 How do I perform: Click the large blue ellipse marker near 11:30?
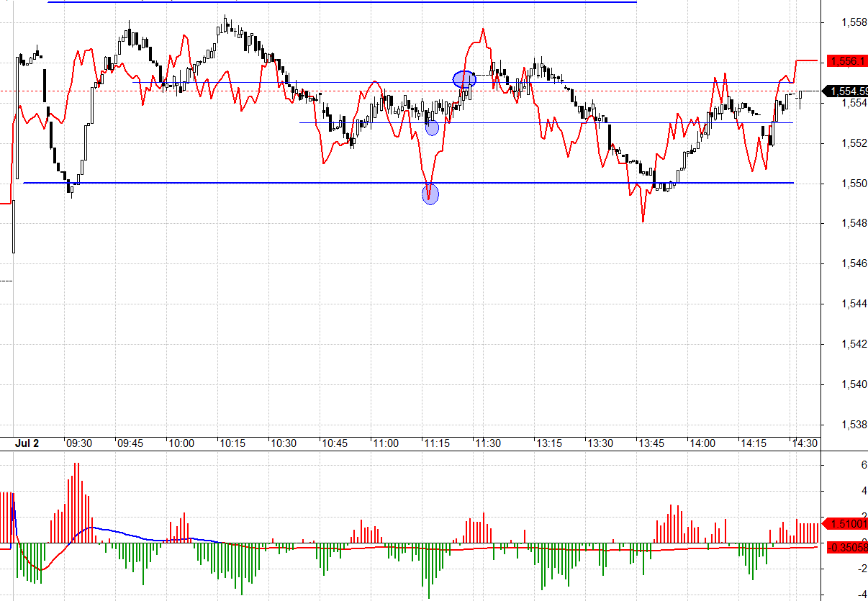[x=464, y=79]
